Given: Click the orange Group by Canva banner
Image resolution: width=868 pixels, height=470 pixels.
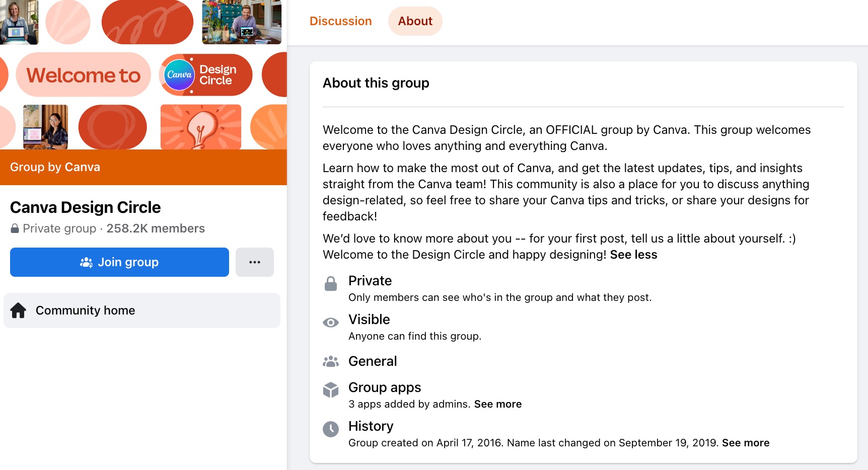Looking at the screenshot, I should point(143,167).
